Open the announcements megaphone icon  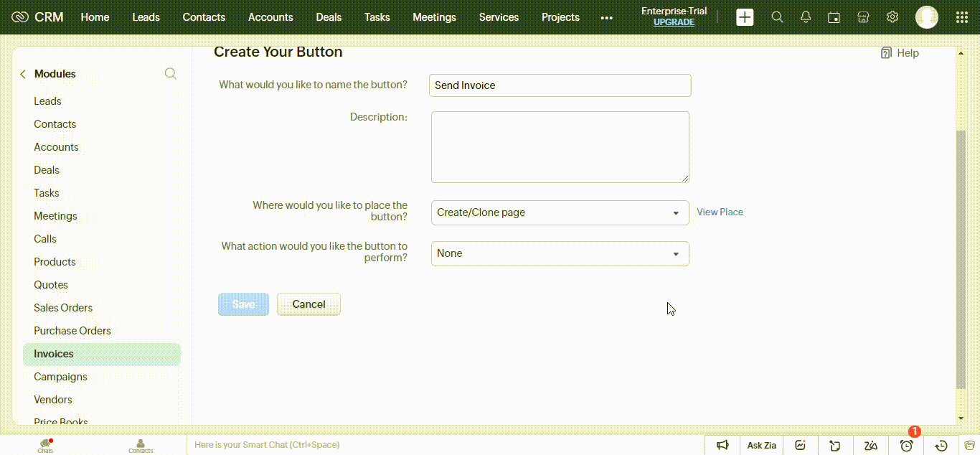[723, 446]
